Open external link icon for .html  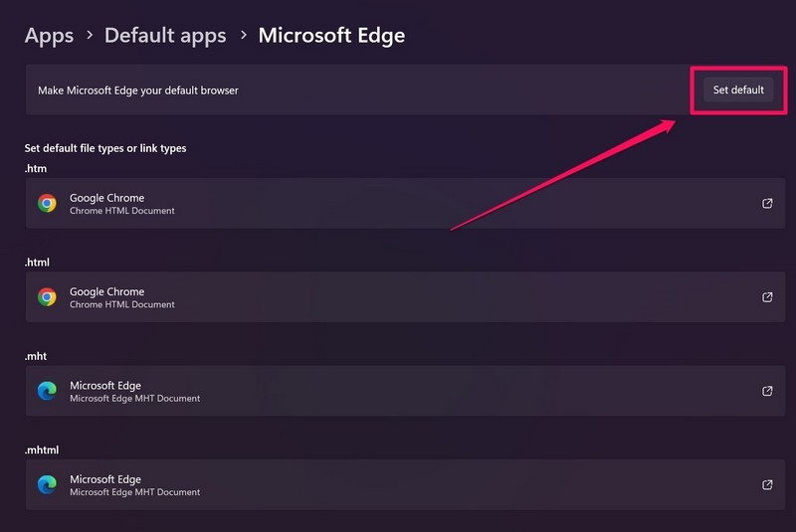[x=767, y=297]
